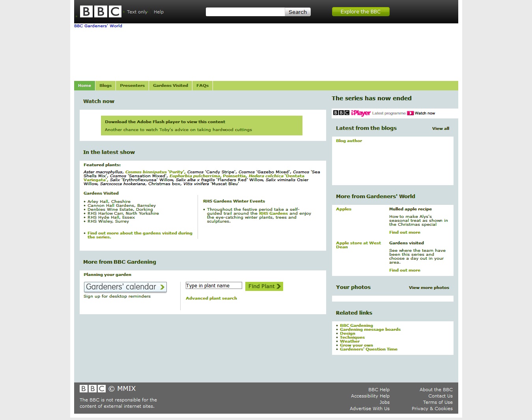
Task: Click Arley Hall, Cheshire list item
Action: (109, 202)
